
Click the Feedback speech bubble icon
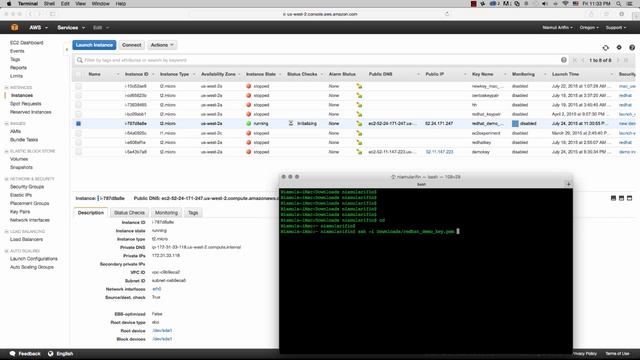(x=12, y=353)
